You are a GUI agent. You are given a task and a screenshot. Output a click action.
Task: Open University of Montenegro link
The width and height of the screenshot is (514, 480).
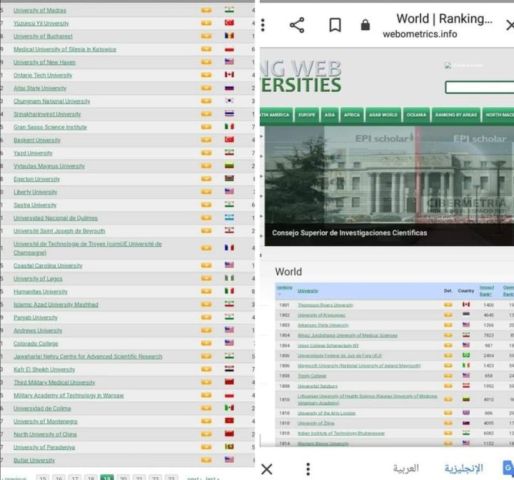(x=45, y=421)
